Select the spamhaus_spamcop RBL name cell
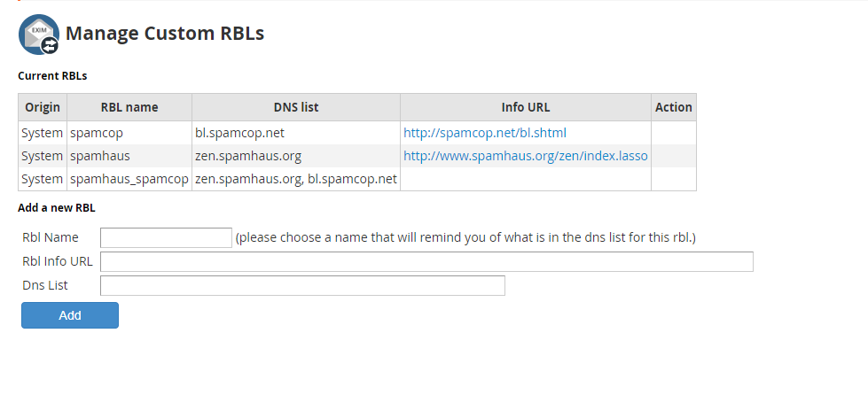Image resolution: width=868 pixels, height=395 pixels. click(129, 179)
